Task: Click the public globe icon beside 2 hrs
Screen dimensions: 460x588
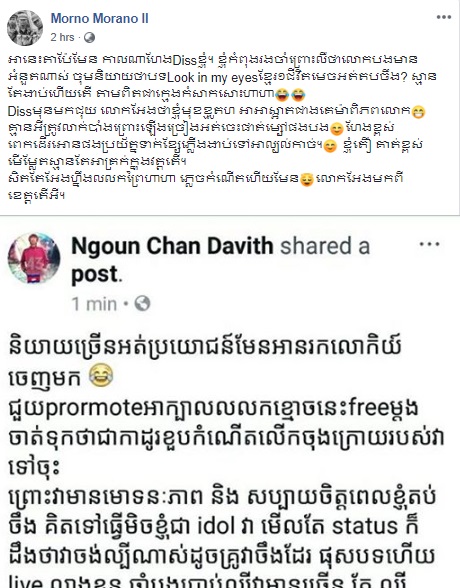Action: tap(89, 38)
